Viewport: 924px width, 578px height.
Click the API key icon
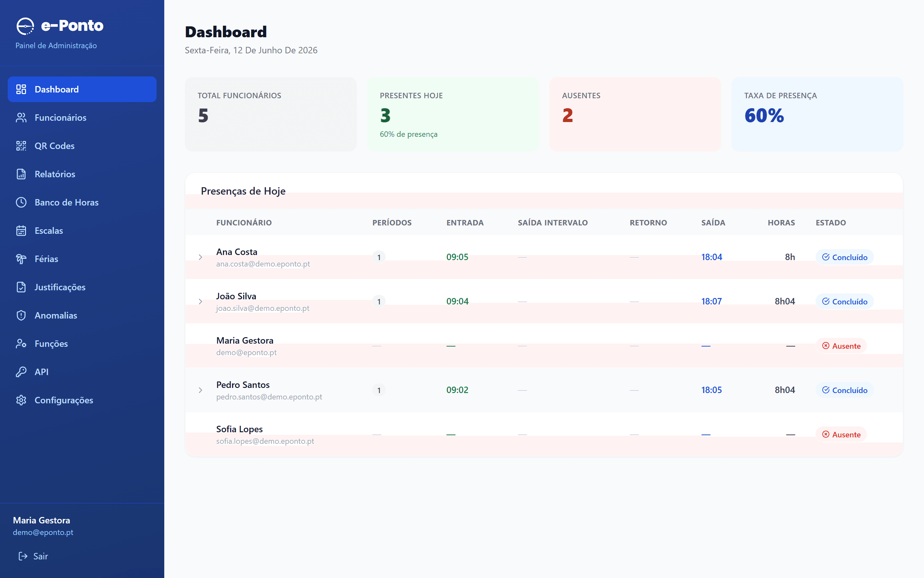click(x=21, y=372)
